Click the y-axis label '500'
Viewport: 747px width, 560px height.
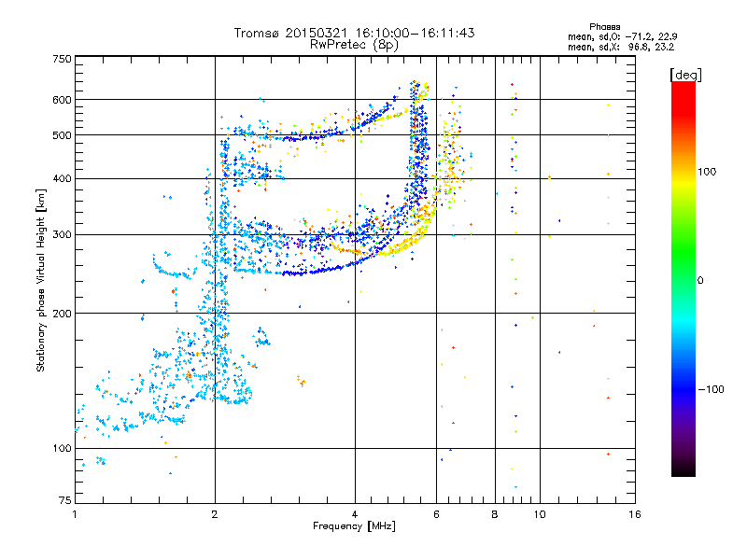click(62, 135)
